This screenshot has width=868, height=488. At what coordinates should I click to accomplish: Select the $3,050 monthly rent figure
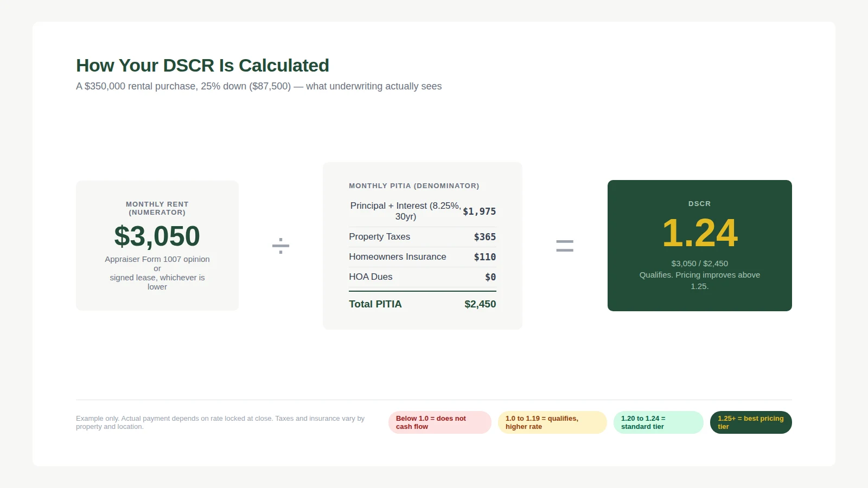pos(157,236)
